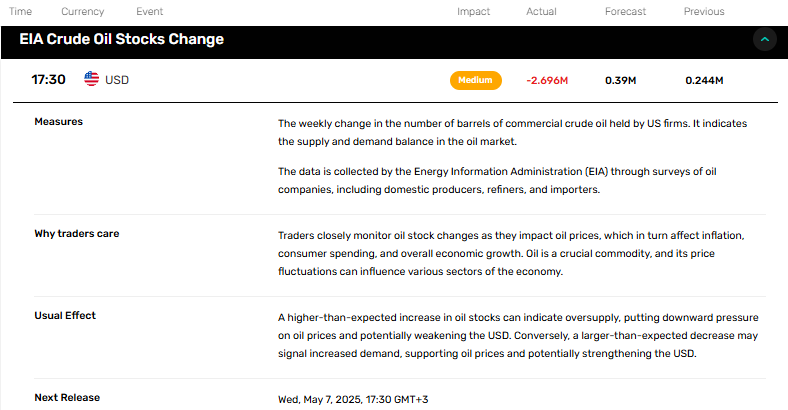Click the Usual Effect section label
Viewport: 788px width, 410px height.
pos(65,316)
